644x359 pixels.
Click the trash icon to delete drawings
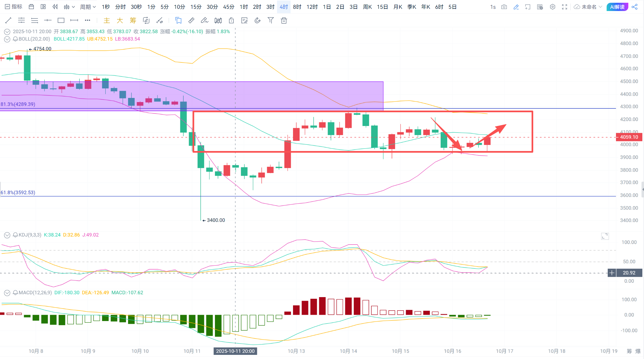(x=284, y=20)
